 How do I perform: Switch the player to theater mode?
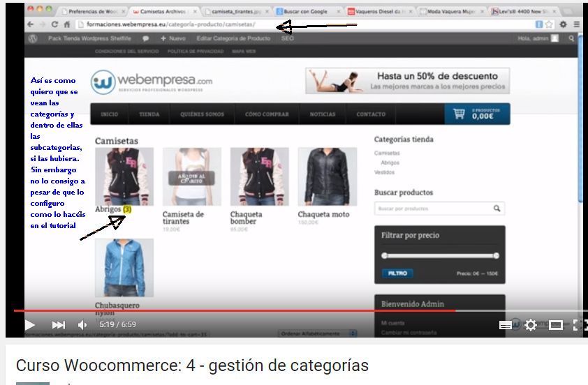[x=555, y=325]
